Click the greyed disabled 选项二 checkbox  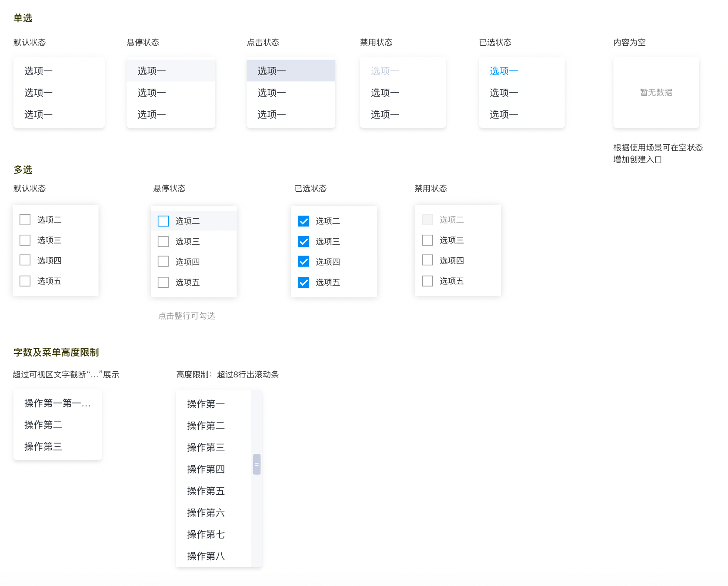pos(427,220)
